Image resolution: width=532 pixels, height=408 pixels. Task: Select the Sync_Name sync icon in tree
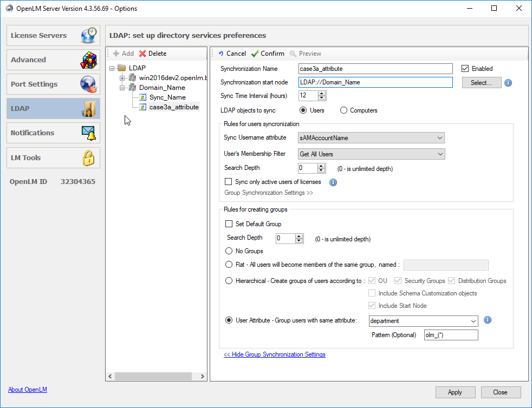click(142, 97)
